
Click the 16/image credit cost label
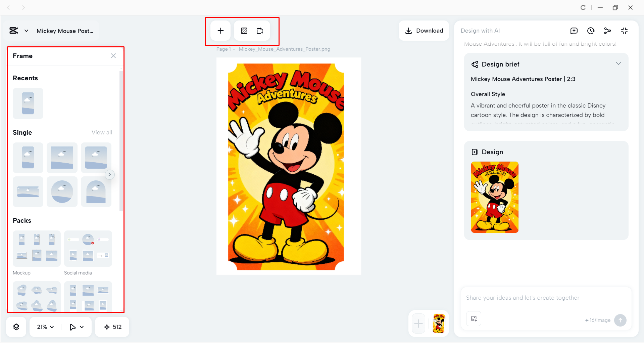point(598,320)
